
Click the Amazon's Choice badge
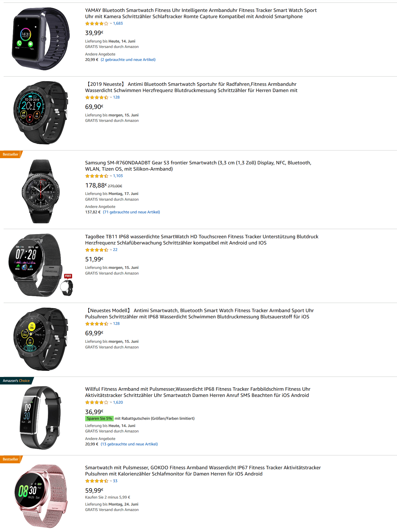pyautogui.click(x=16, y=381)
